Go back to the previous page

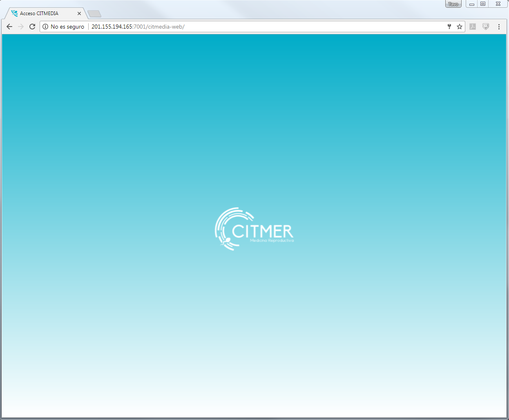9,27
